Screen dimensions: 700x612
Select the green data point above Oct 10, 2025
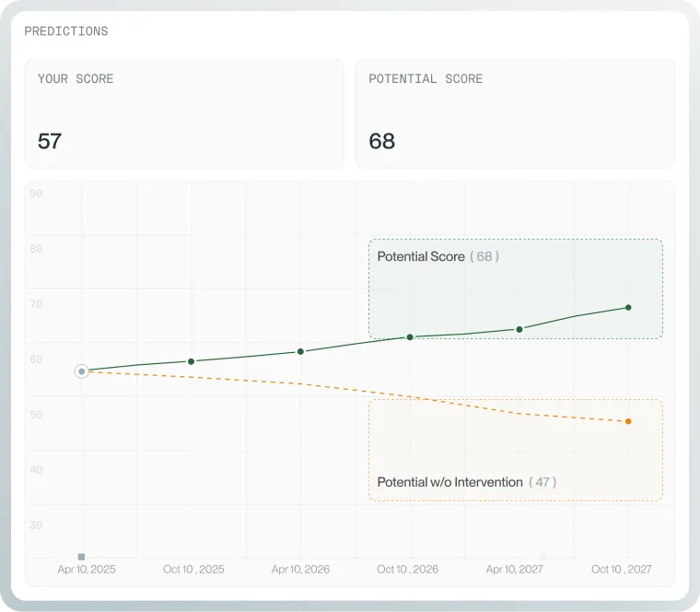click(191, 361)
